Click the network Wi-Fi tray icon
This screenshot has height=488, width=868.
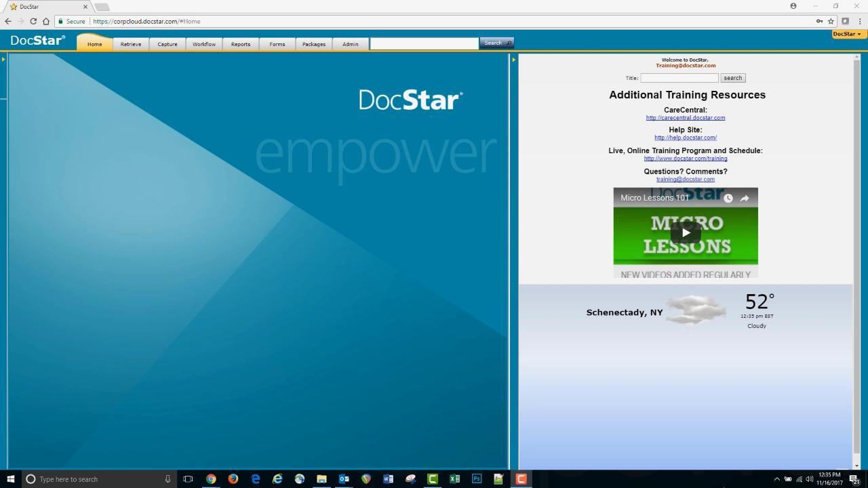pos(799,479)
